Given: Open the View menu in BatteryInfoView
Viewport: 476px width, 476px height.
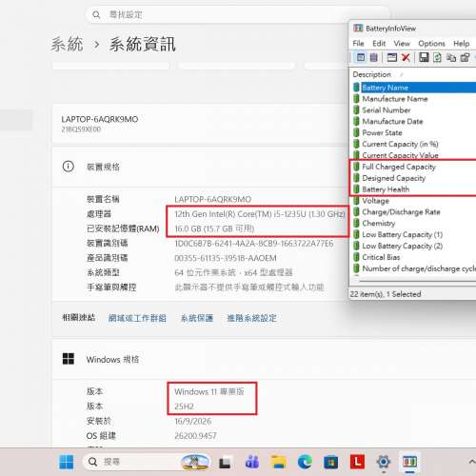Looking at the screenshot, I should [x=402, y=43].
